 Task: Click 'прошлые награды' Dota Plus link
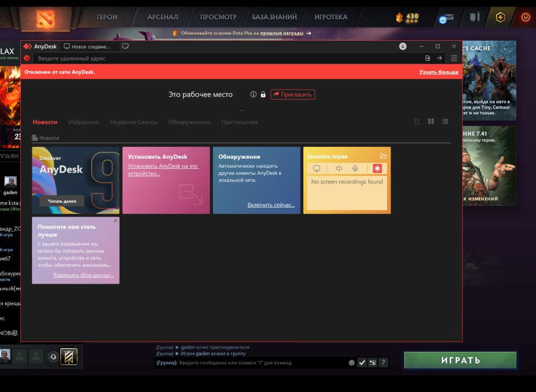(282, 33)
